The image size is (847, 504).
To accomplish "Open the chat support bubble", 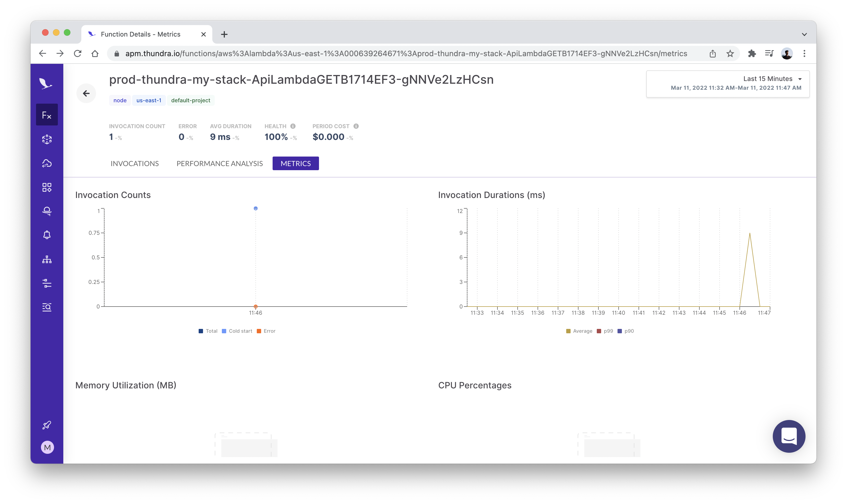I will click(789, 436).
